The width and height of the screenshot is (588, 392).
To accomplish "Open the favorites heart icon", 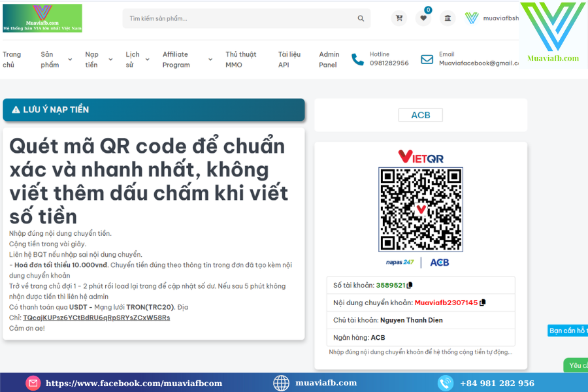I will 423,18.
